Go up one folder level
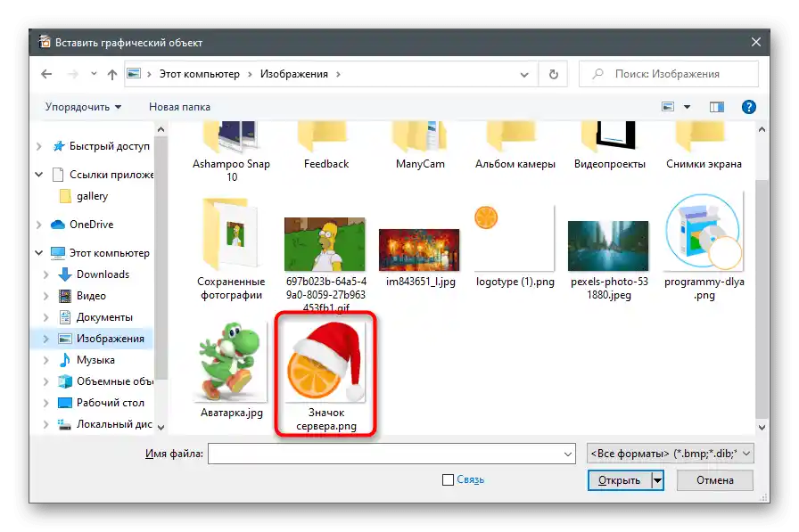The image size is (799, 532). point(112,74)
